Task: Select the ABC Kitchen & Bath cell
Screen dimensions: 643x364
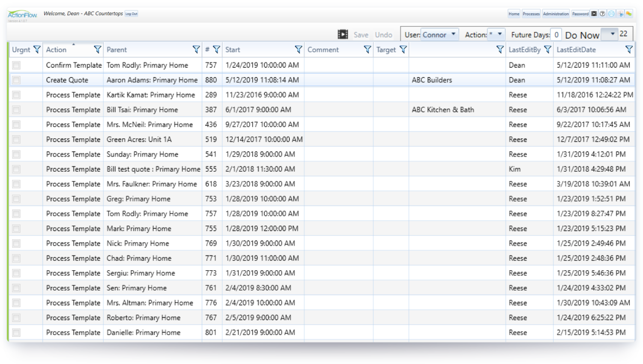Action: coord(443,110)
